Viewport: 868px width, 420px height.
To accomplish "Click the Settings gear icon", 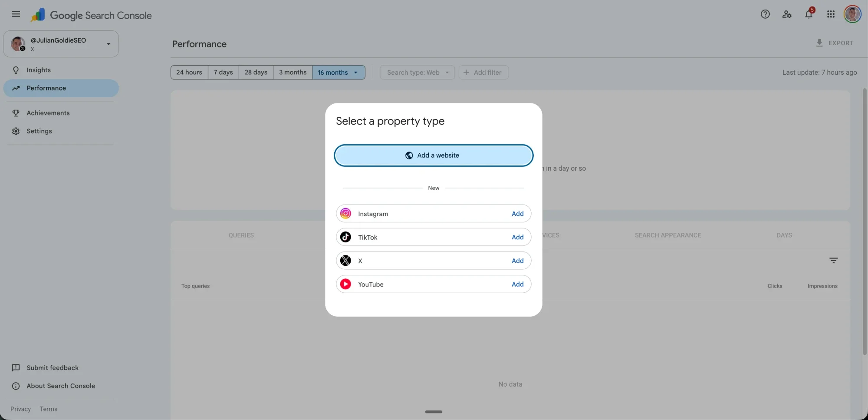I will 16,131.
